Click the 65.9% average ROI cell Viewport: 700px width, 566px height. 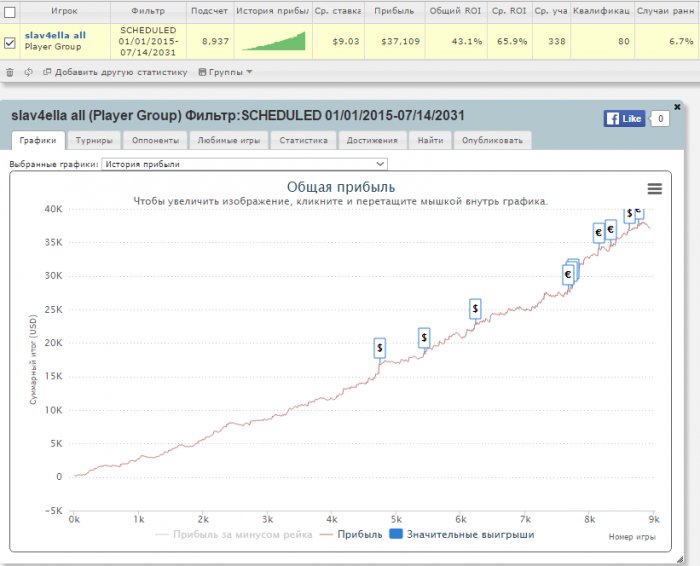point(512,42)
